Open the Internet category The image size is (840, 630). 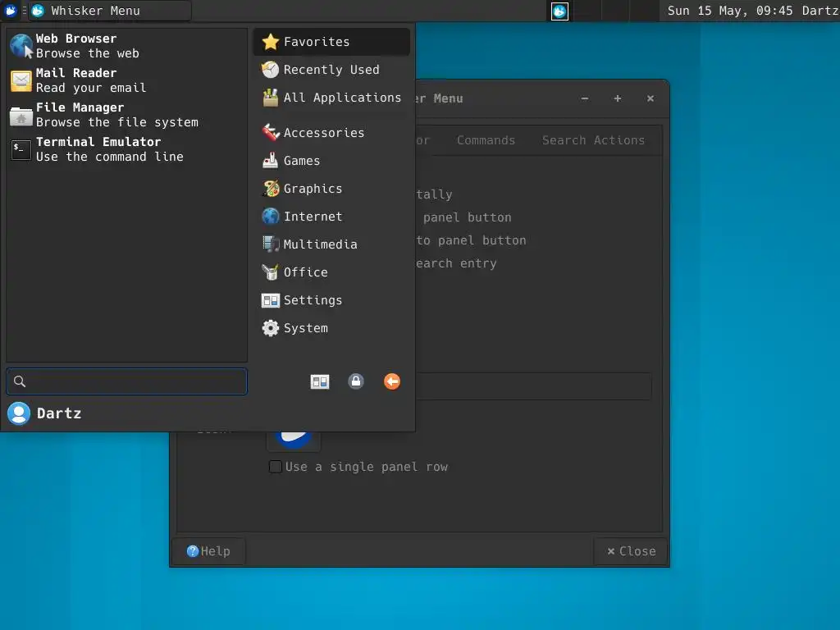click(x=331, y=217)
